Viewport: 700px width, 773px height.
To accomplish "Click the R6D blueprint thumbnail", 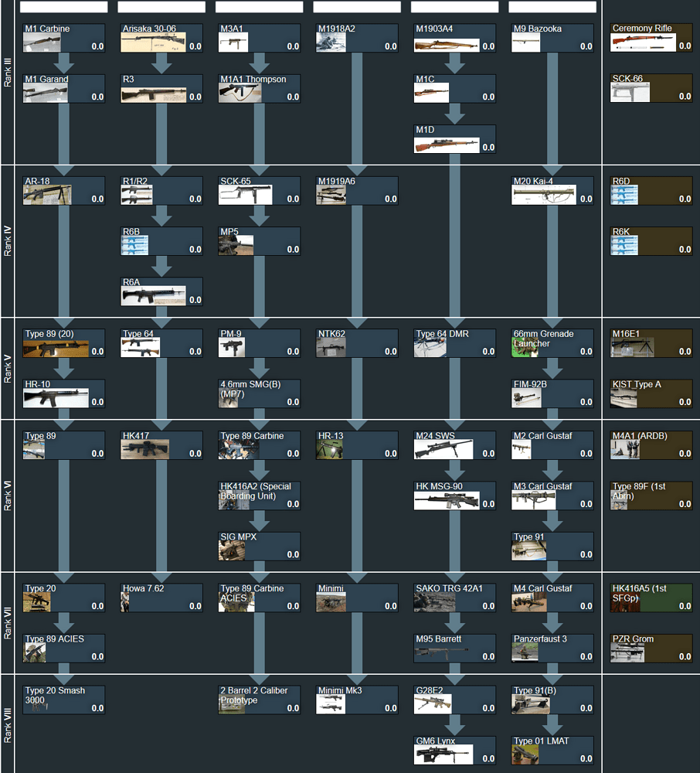I will tap(624, 196).
